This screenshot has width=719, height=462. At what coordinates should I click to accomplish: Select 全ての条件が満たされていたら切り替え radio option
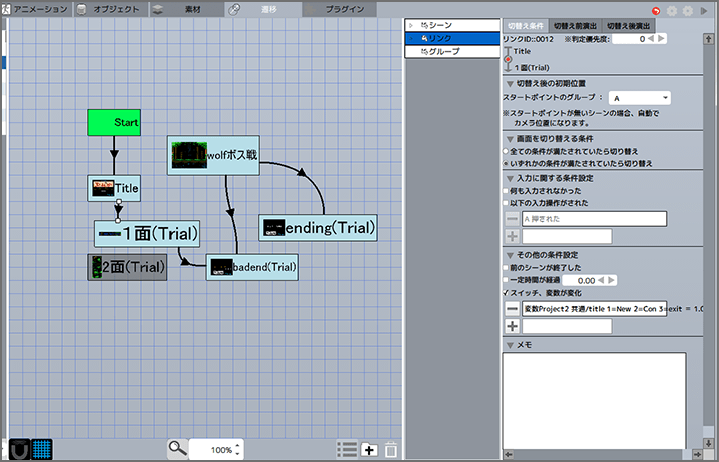click(x=506, y=150)
